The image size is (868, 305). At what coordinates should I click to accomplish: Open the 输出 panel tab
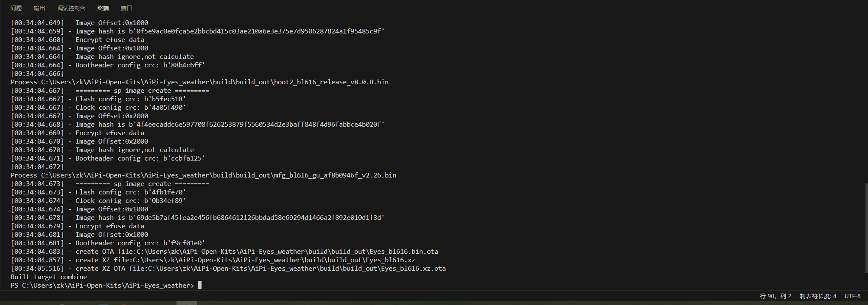tap(39, 8)
